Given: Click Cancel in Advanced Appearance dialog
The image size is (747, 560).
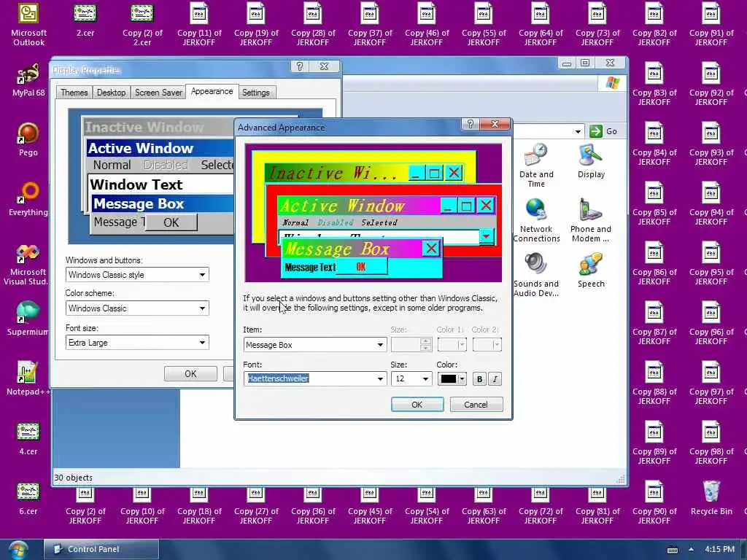Looking at the screenshot, I should pyautogui.click(x=476, y=404).
